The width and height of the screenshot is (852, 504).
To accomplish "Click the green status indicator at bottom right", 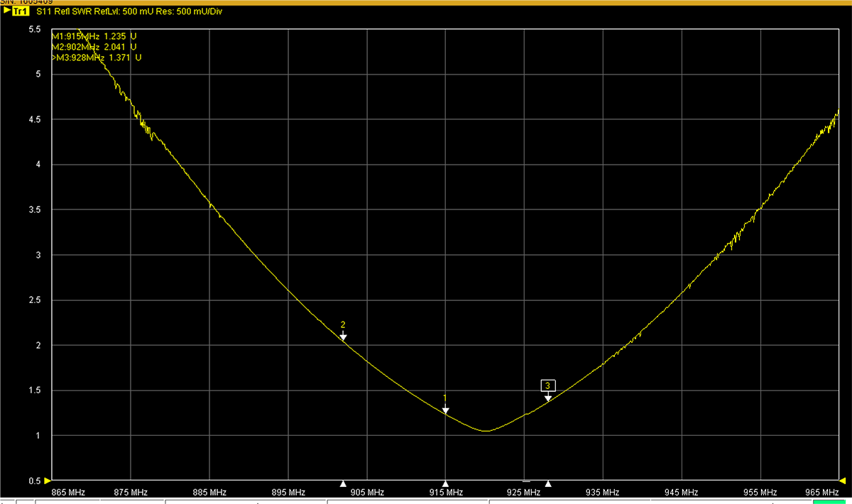I will pos(828,501).
